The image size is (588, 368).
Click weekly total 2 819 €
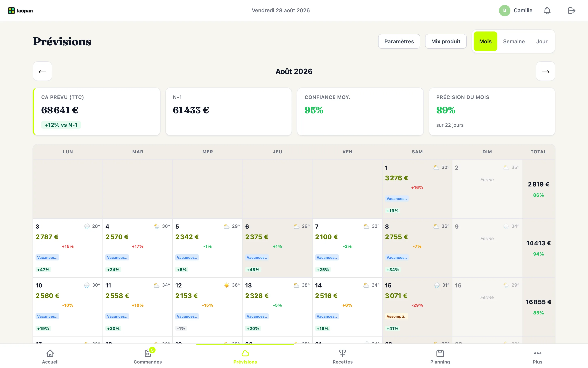pos(538,184)
